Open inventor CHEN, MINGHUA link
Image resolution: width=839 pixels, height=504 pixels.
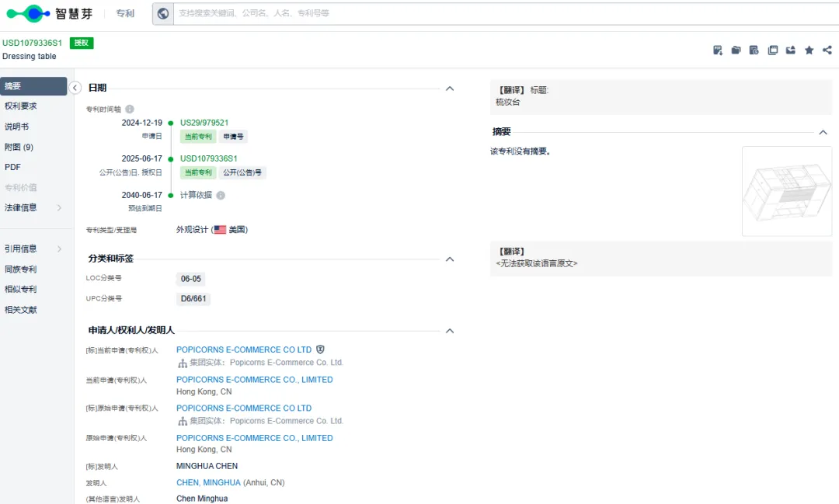[209, 482]
